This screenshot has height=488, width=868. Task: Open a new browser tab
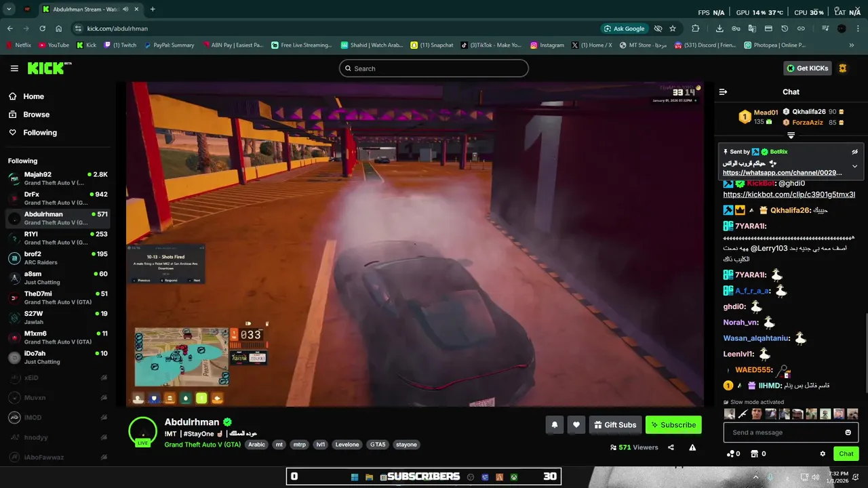click(x=153, y=9)
